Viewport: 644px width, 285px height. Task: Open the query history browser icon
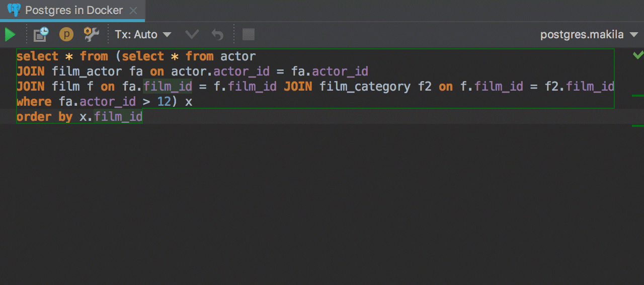(41, 35)
